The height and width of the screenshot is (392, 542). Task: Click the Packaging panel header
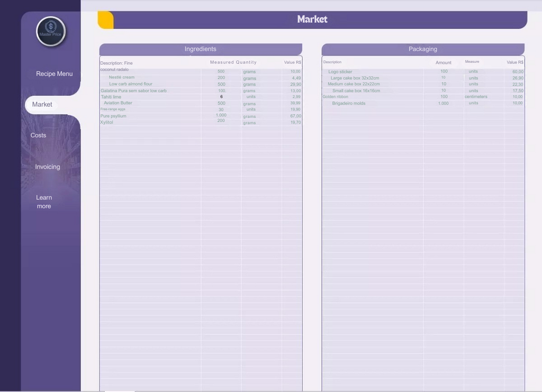(x=423, y=49)
